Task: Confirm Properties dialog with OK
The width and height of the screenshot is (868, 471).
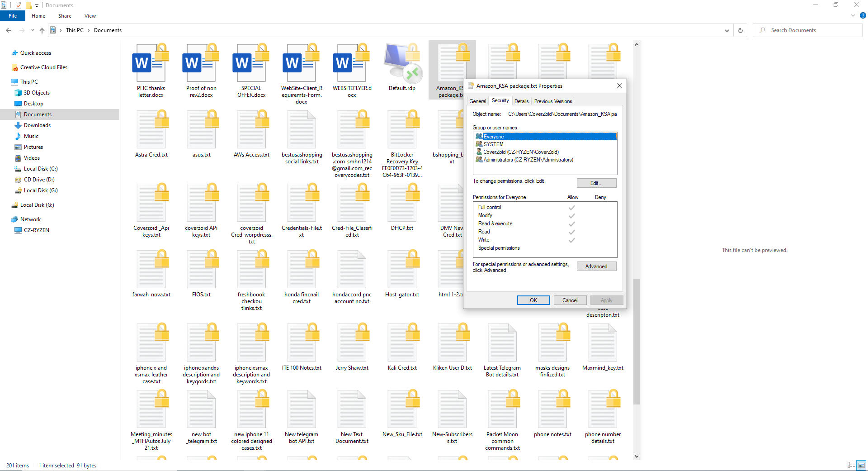Action: [x=533, y=300]
